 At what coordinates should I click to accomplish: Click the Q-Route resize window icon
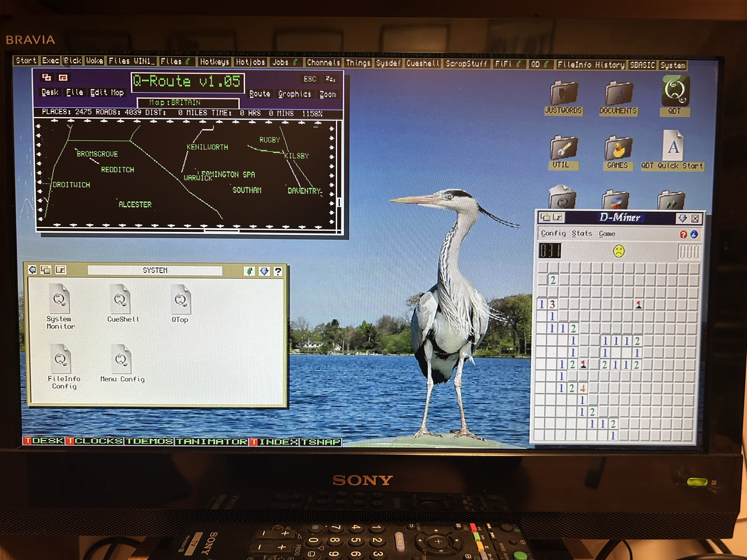63,78
